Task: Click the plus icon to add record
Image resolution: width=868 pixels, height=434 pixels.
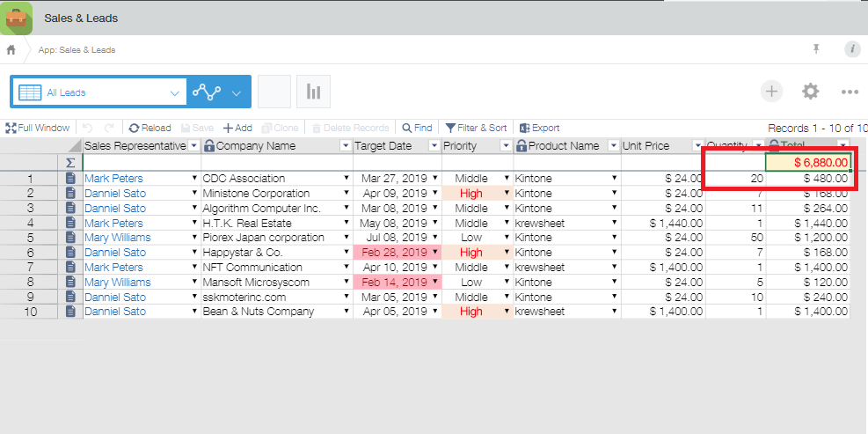Action: click(x=771, y=92)
